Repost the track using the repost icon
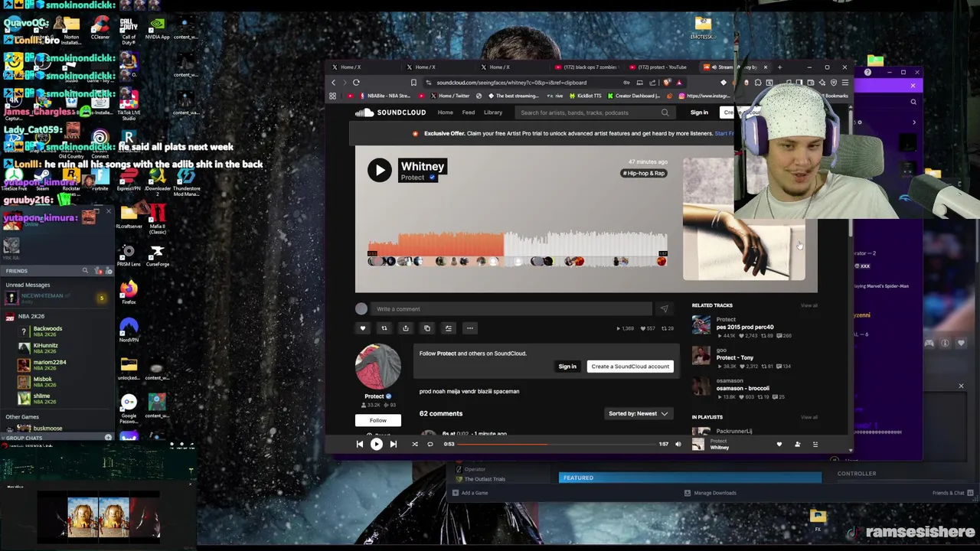Image resolution: width=980 pixels, height=551 pixels. pyautogui.click(x=384, y=328)
